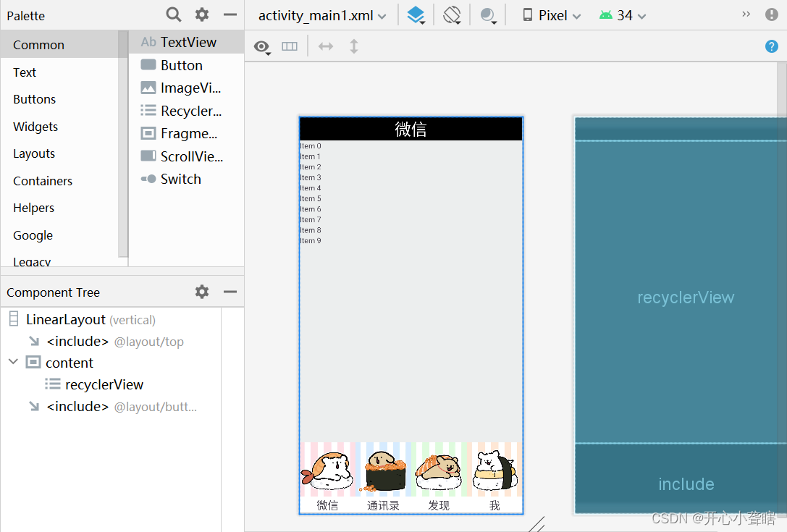Click the 我 label in bottom bar
Image resolution: width=787 pixels, height=532 pixels.
(x=495, y=505)
